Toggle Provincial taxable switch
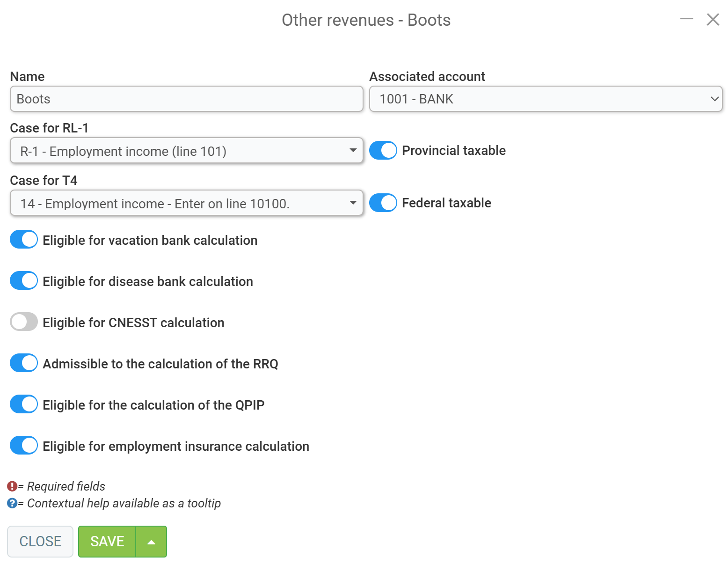 [x=383, y=150]
